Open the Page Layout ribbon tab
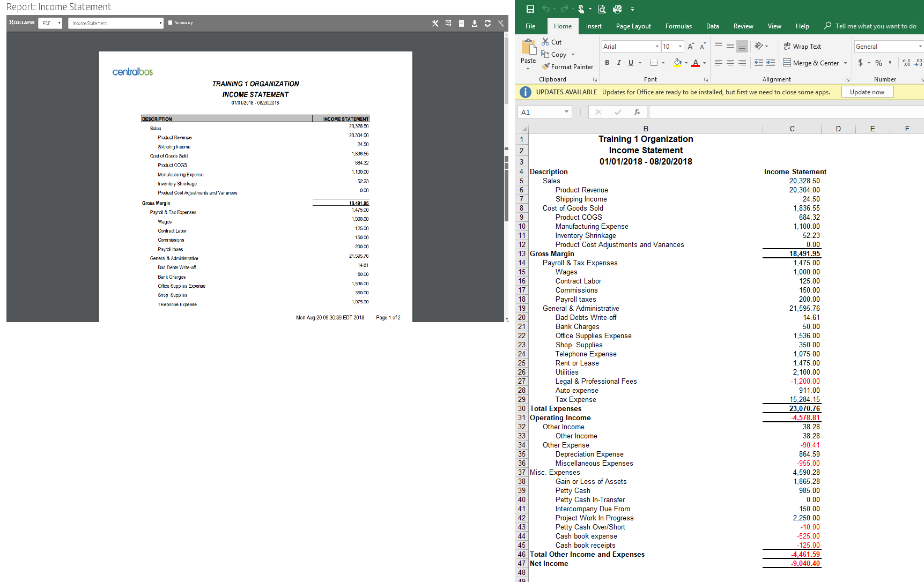The height and width of the screenshot is (582, 924). coord(633,26)
